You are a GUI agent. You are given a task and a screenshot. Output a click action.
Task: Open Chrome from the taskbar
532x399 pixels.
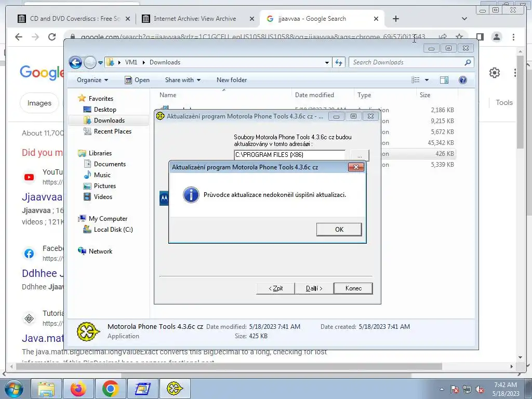tap(110, 389)
